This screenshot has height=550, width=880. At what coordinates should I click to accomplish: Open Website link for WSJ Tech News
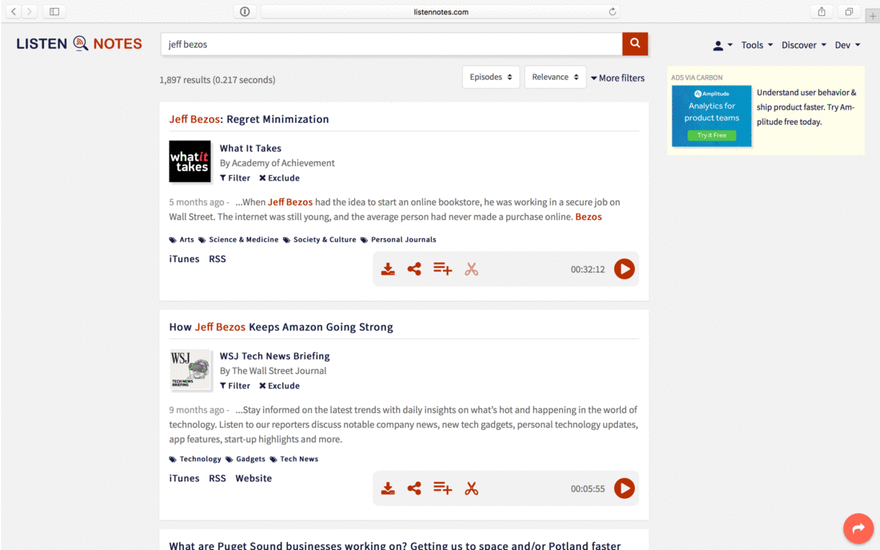tap(254, 478)
